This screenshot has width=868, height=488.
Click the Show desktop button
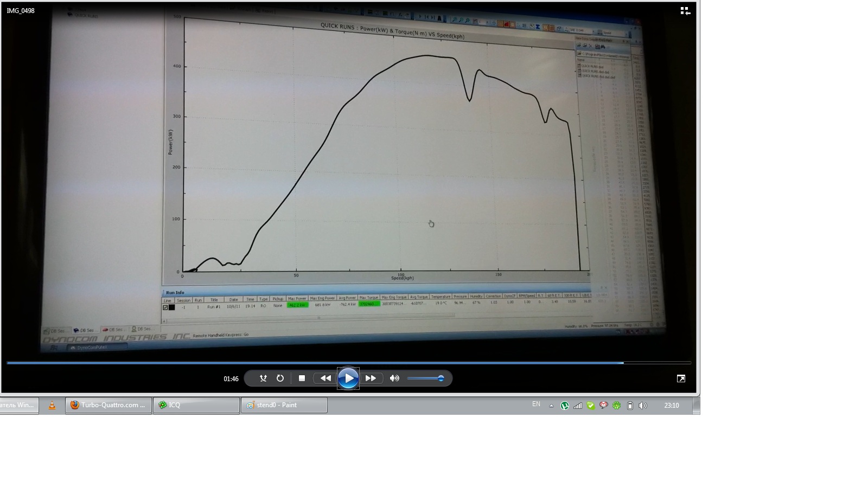coord(697,406)
